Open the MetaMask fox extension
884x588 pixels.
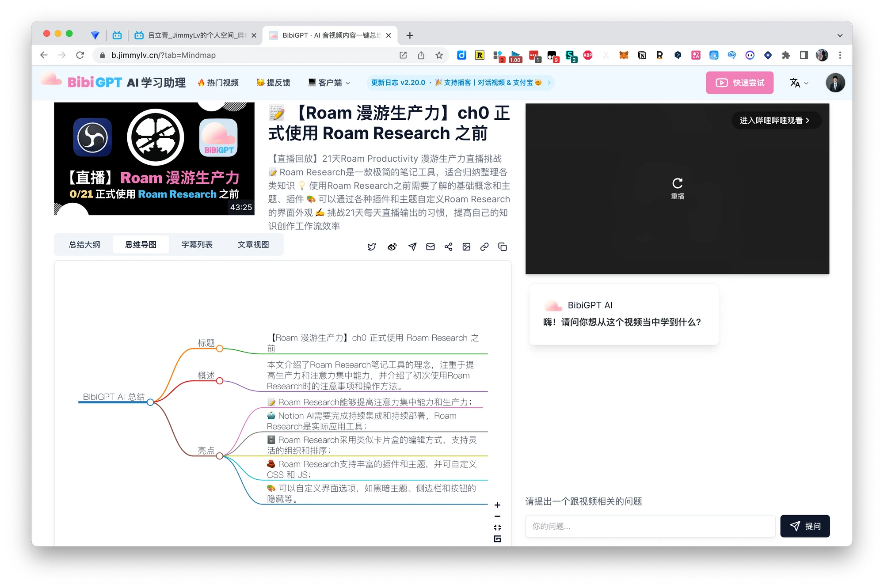pos(624,55)
